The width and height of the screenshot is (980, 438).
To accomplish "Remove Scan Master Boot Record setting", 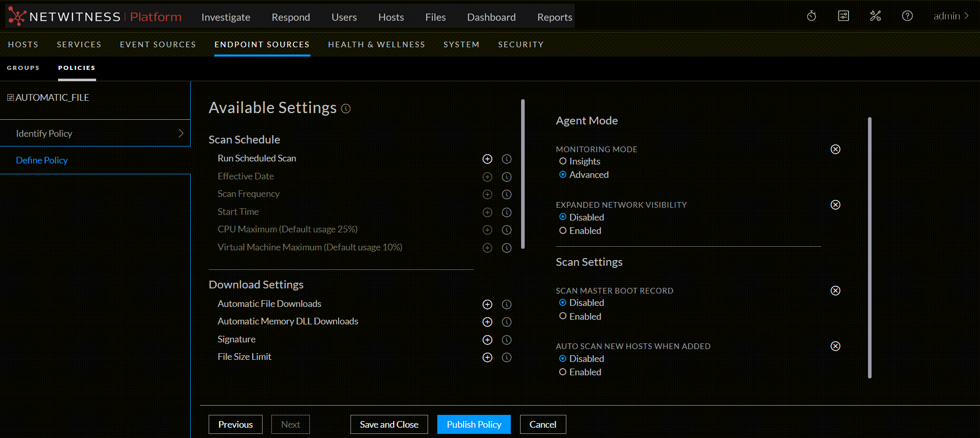I will [x=835, y=290].
